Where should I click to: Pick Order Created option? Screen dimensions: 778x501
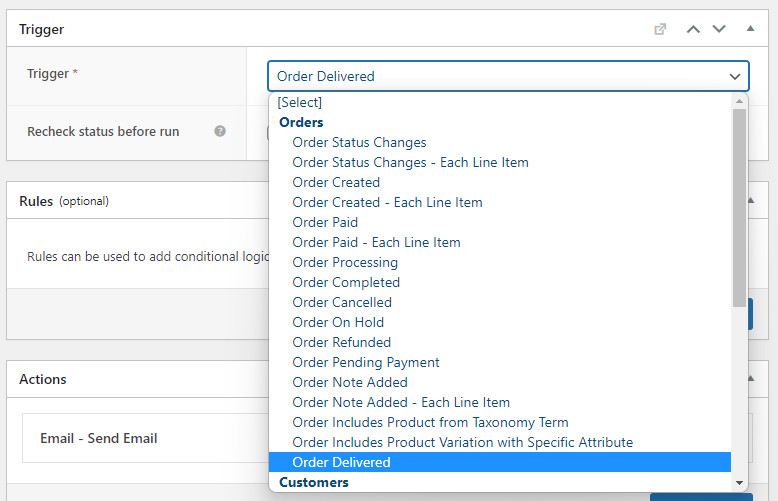[x=500, y=182]
